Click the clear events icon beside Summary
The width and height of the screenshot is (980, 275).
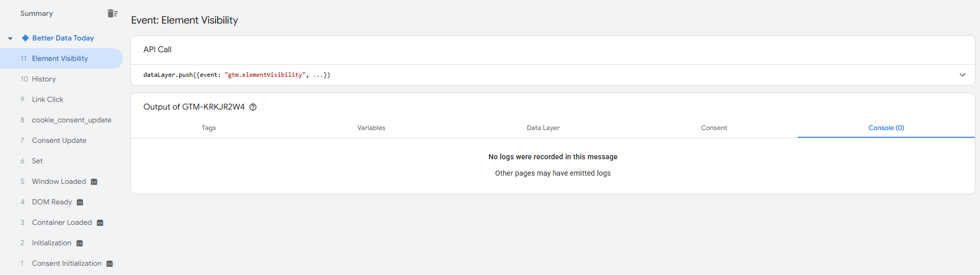pyautogui.click(x=113, y=13)
